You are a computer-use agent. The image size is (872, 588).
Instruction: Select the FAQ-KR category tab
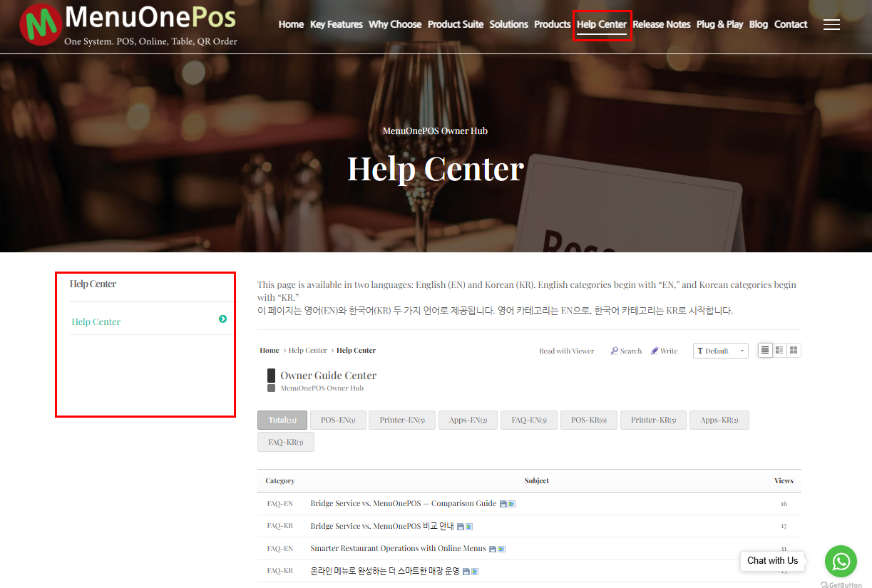pos(286,442)
